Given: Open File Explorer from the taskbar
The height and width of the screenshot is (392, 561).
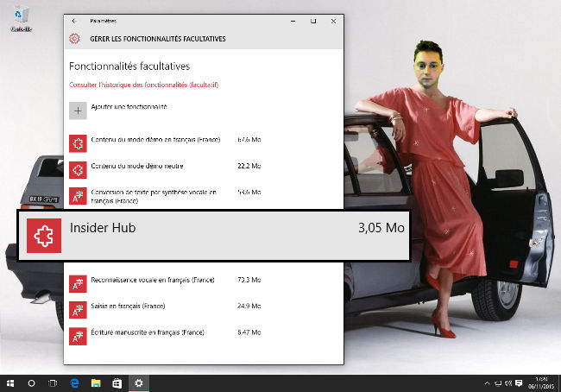Looking at the screenshot, I should coord(96,383).
